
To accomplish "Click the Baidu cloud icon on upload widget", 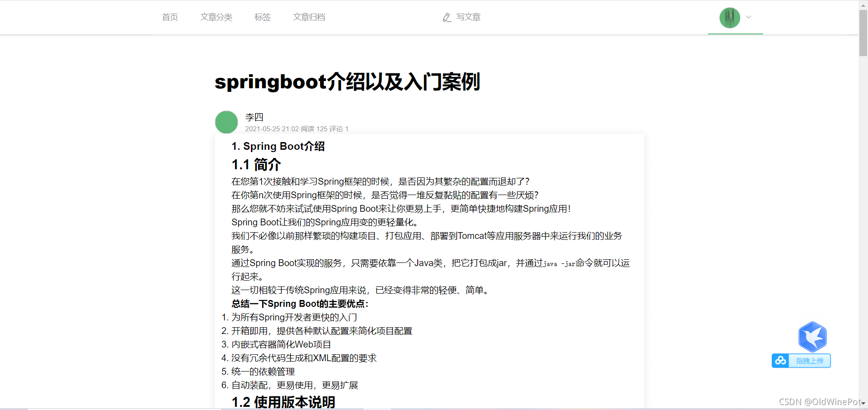I will point(780,361).
